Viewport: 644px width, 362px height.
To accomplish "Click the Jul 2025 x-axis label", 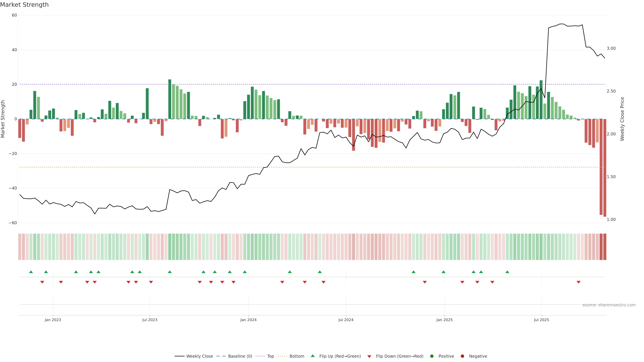I will [541, 320].
